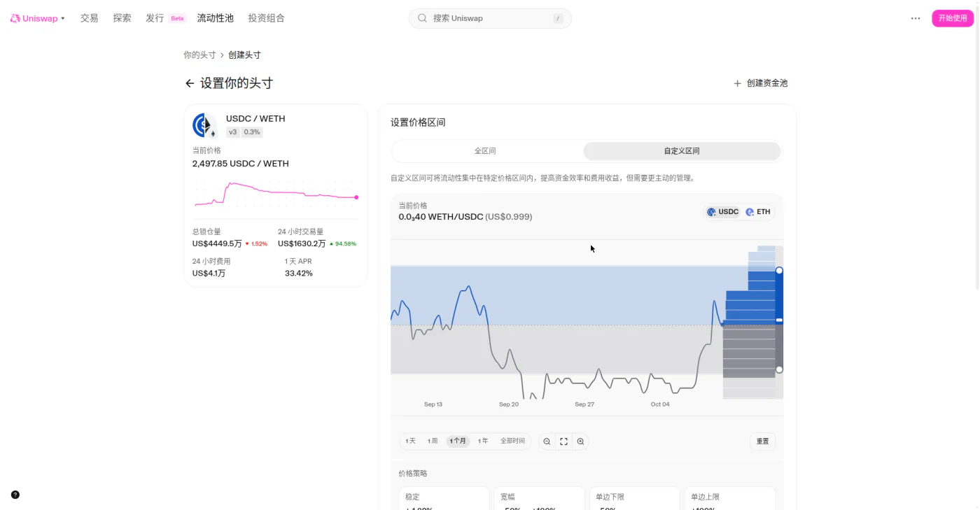Choose the 单边上限 price strategy card
980x510 pixels.
coord(729,499)
